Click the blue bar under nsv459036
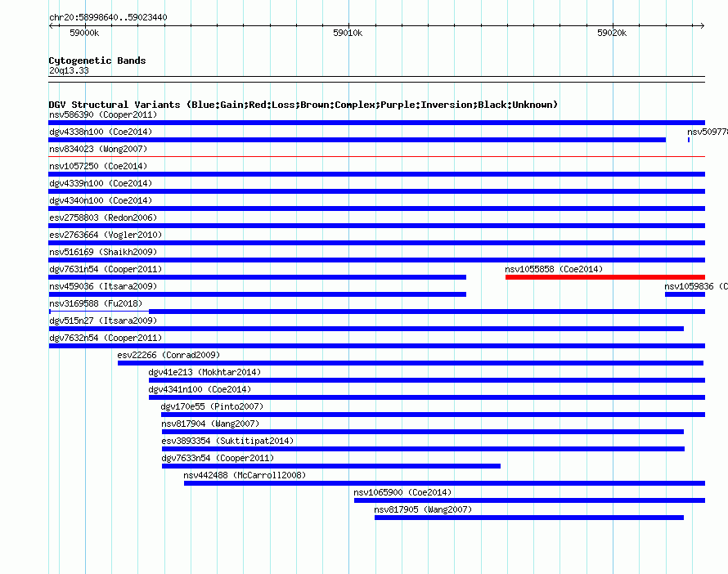The image size is (728, 574). 257,294
